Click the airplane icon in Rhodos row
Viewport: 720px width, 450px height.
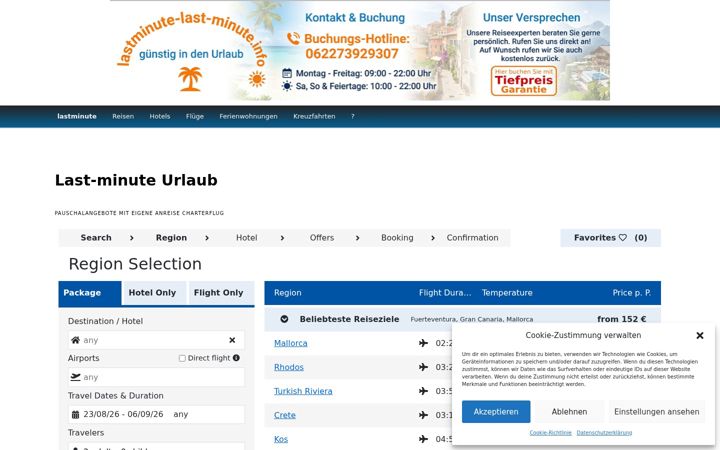(x=423, y=367)
